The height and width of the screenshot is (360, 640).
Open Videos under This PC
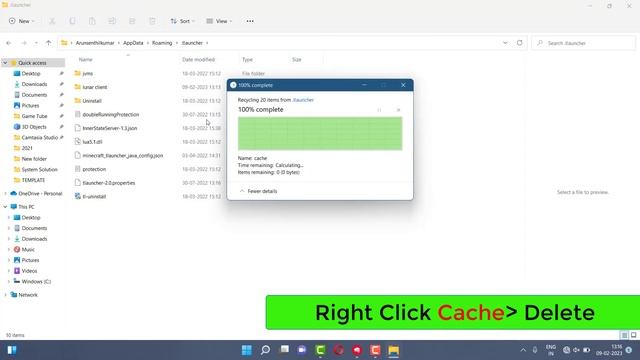tap(29, 271)
